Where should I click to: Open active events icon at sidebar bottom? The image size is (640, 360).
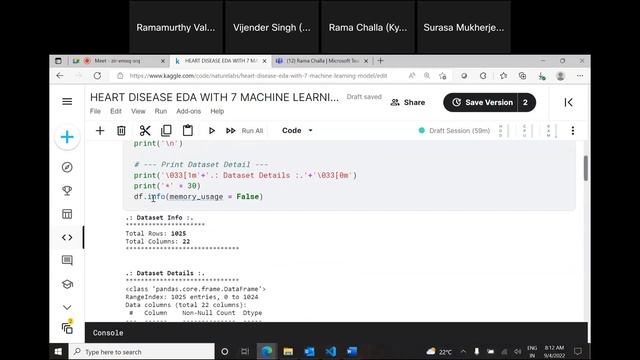point(67,327)
